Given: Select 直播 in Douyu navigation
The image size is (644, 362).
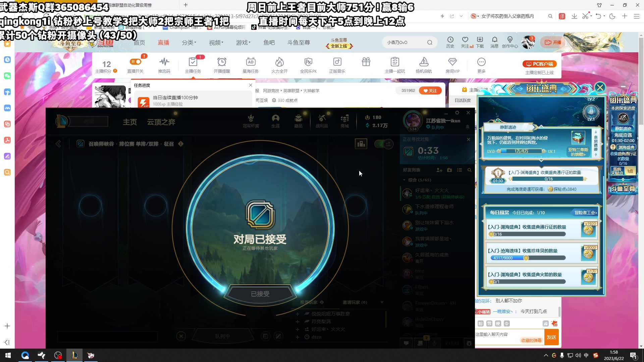Looking at the screenshot, I should coord(163,43).
